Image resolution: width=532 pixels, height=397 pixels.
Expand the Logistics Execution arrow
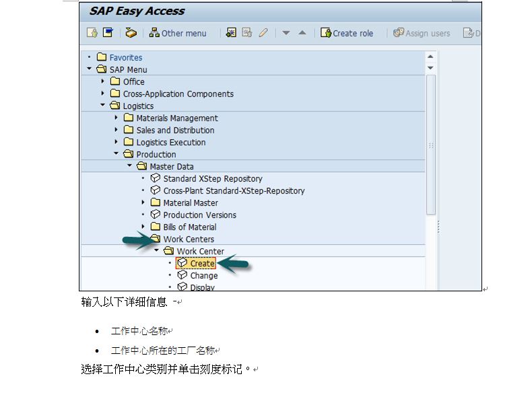(x=116, y=141)
